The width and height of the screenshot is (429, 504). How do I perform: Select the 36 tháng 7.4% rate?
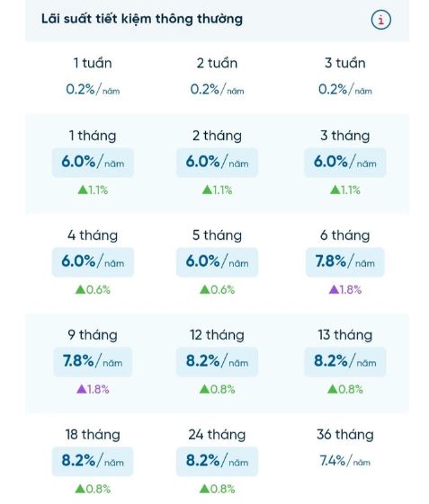click(345, 461)
